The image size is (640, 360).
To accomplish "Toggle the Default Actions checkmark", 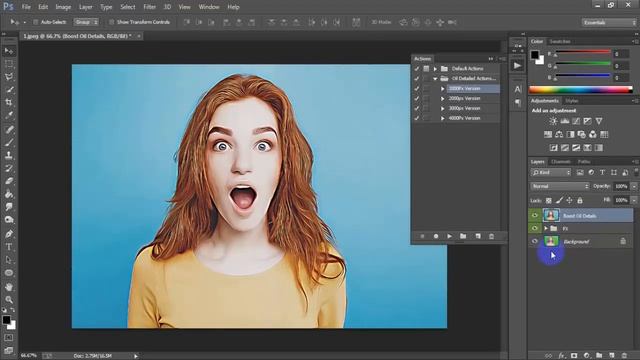I will pyautogui.click(x=417, y=69).
